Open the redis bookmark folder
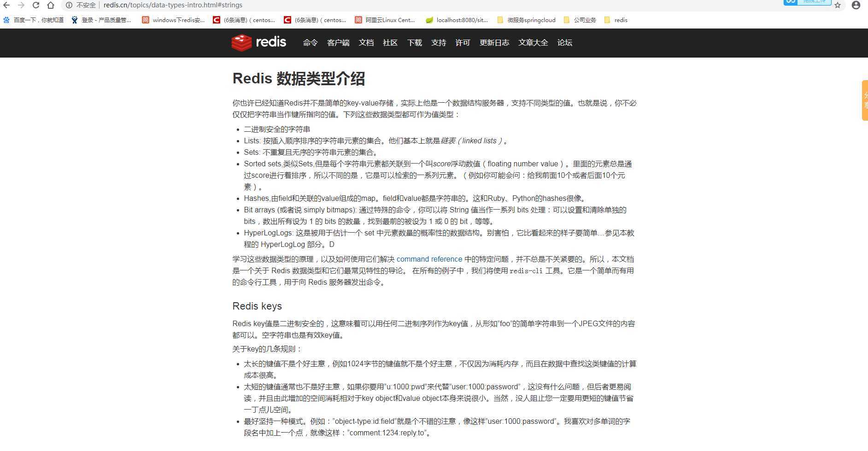 [x=616, y=20]
